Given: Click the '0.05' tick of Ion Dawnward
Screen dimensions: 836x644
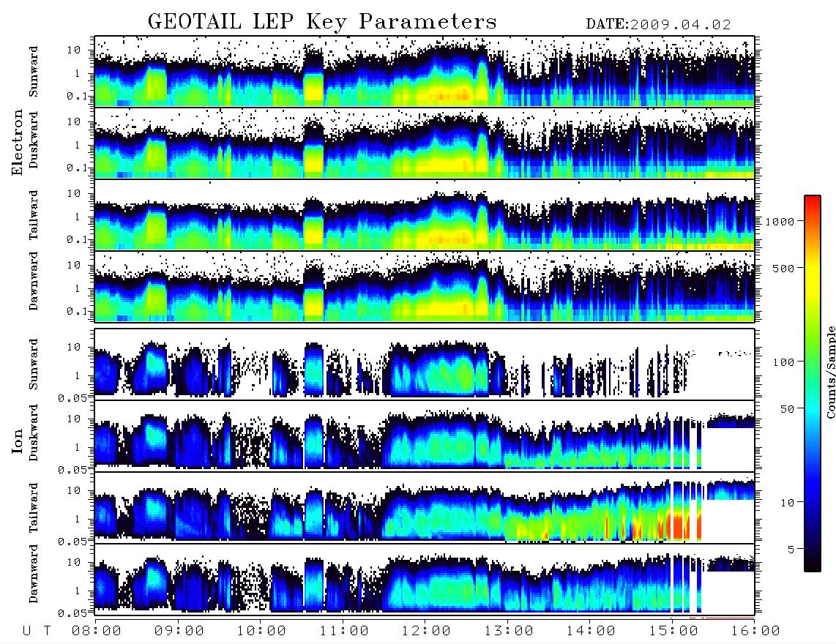Looking at the screenshot, I should pyautogui.click(x=72, y=613).
